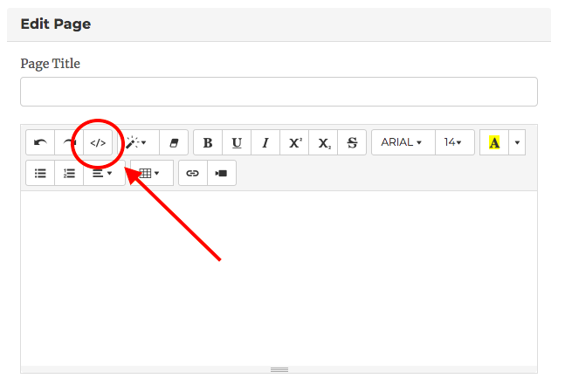Screen dimensions: 565x392
Task: Open the font size 14 dropdown
Action: 453,142
